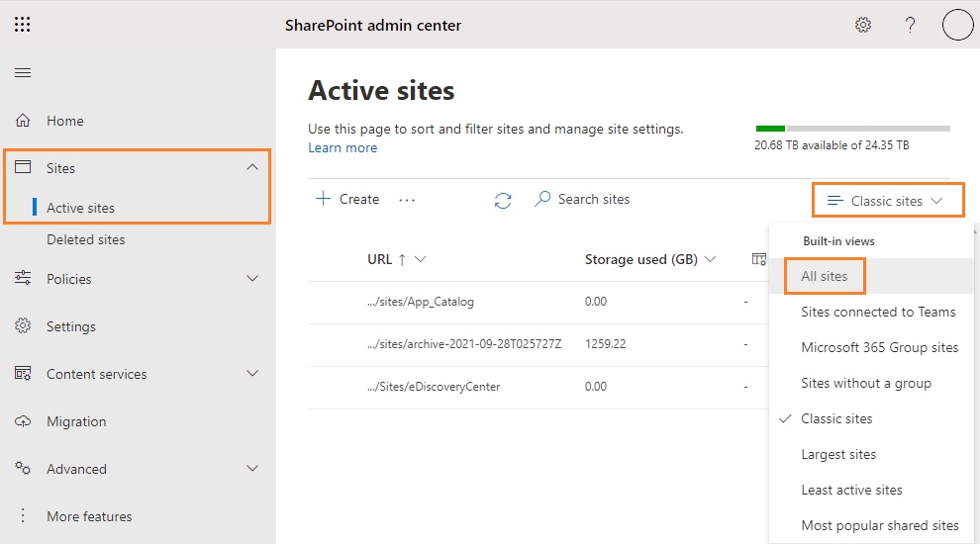The height and width of the screenshot is (544, 980).
Task: Click the Search sites field
Action: point(582,199)
